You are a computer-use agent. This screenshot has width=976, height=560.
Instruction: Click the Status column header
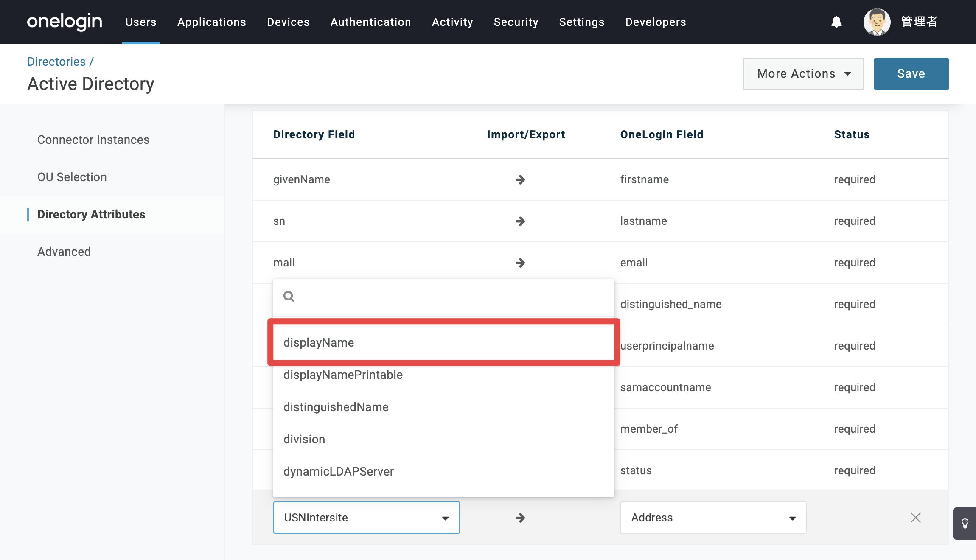tap(852, 134)
